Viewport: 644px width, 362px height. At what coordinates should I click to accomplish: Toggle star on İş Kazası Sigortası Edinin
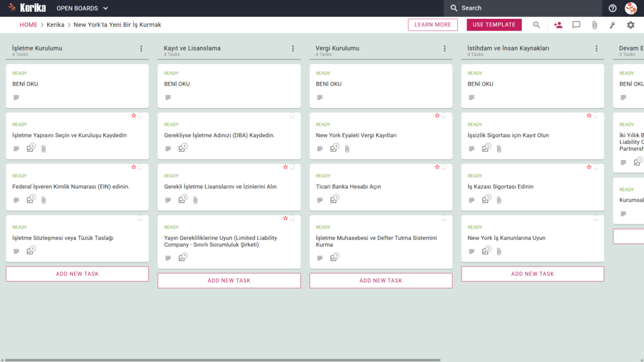589,167
